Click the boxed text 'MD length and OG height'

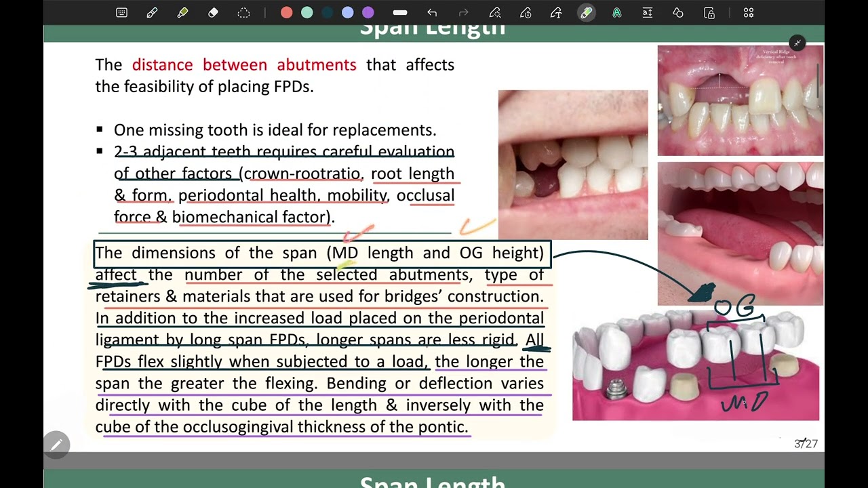[435, 253]
